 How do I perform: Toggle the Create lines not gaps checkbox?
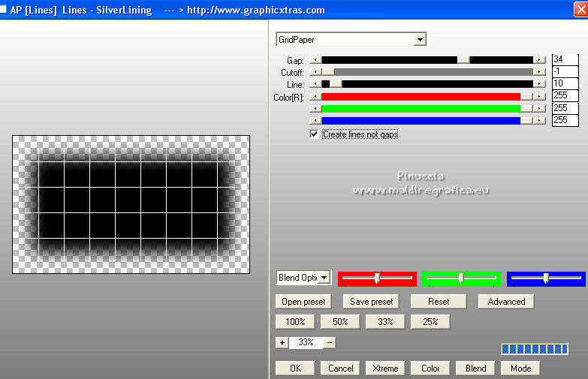pyautogui.click(x=314, y=134)
